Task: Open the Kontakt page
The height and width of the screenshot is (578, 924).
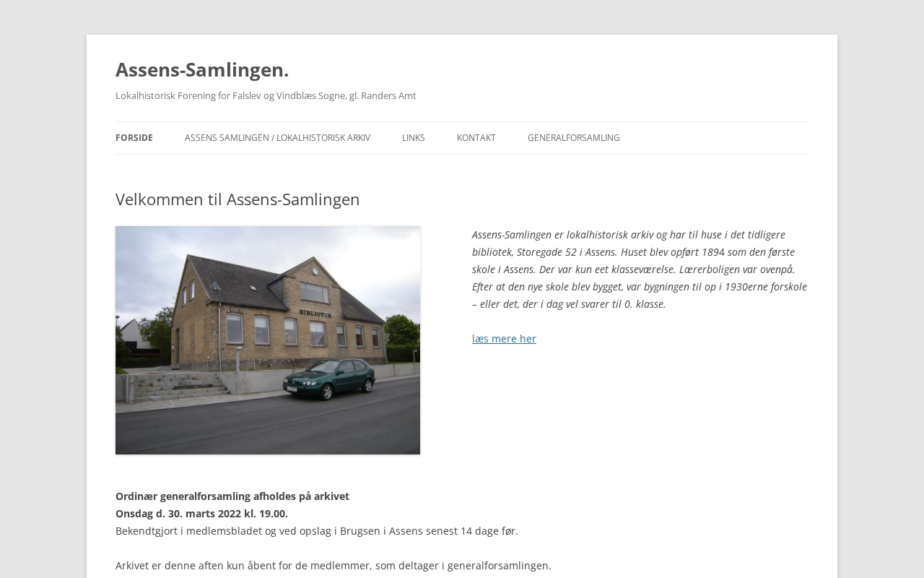Action: pyautogui.click(x=476, y=137)
